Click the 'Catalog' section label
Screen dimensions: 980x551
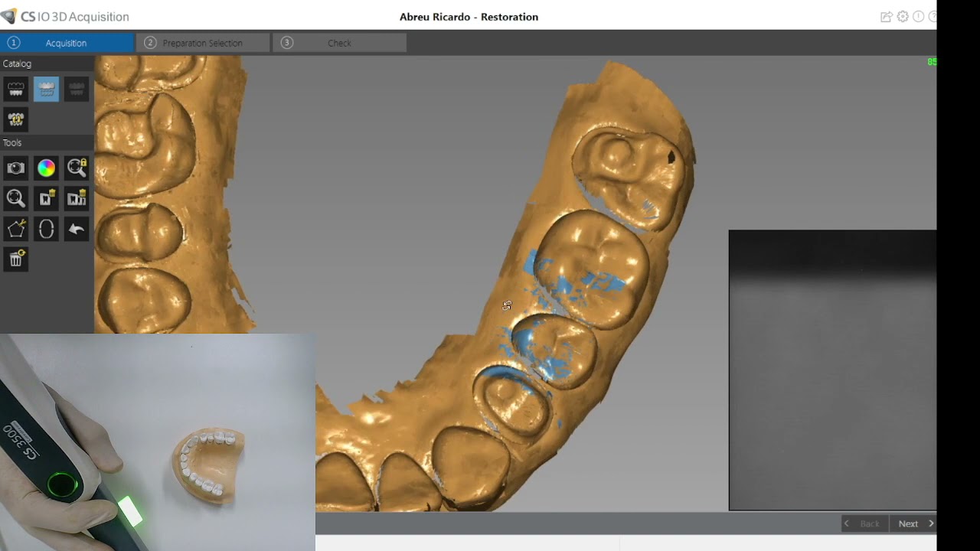17,64
